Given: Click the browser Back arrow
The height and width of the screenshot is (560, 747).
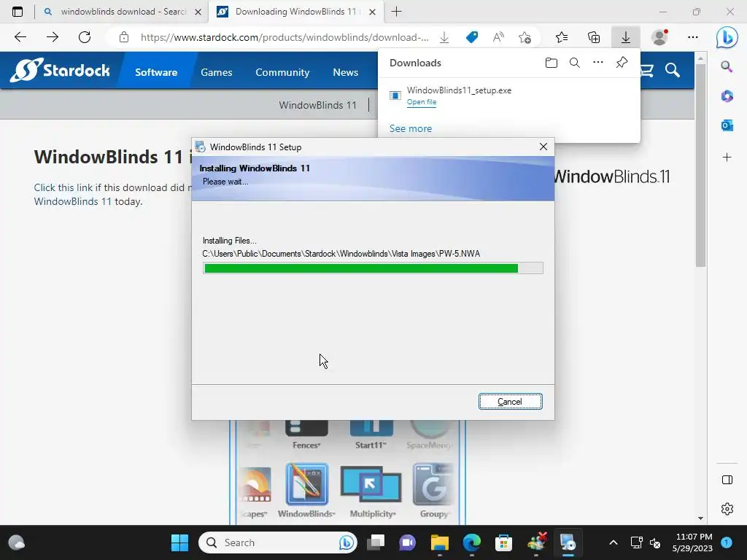Looking at the screenshot, I should tap(20, 37).
